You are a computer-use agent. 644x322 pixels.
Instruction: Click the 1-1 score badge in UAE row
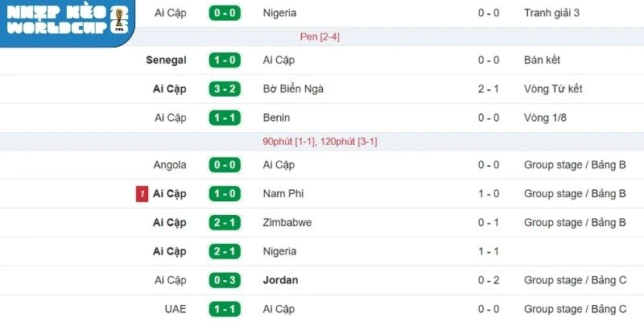point(225,309)
